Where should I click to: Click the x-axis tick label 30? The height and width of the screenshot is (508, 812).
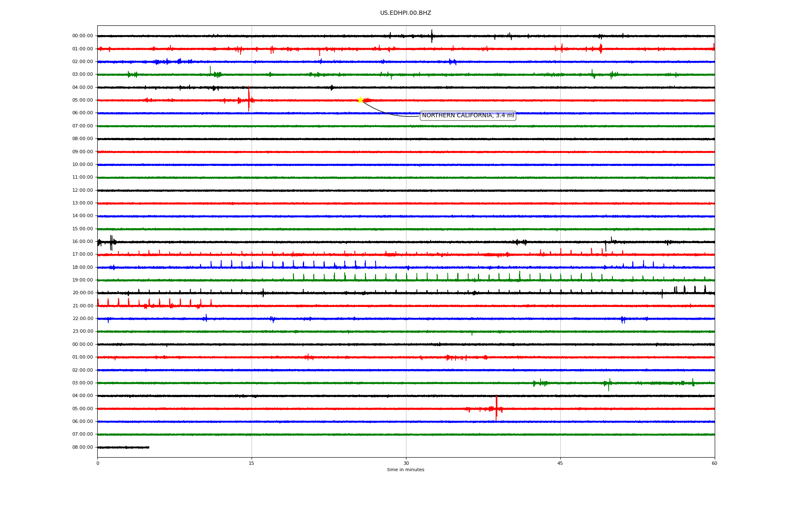406,464
